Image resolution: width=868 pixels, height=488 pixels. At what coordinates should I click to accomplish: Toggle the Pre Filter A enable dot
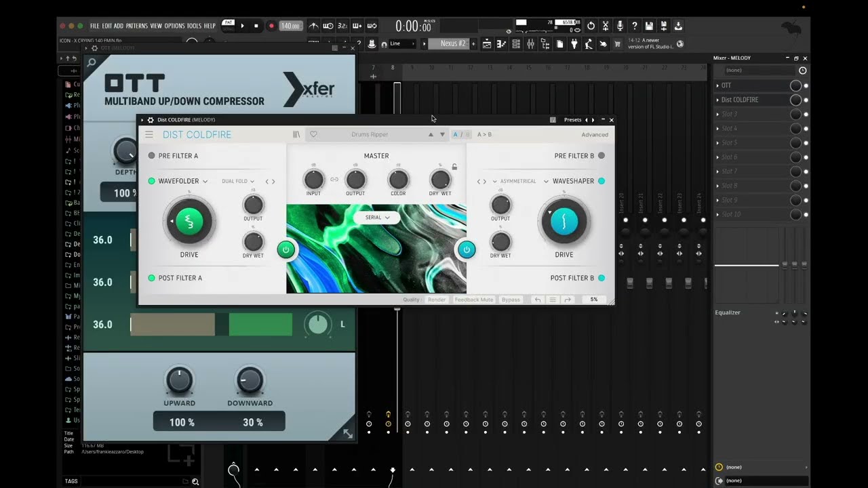click(x=152, y=156)
